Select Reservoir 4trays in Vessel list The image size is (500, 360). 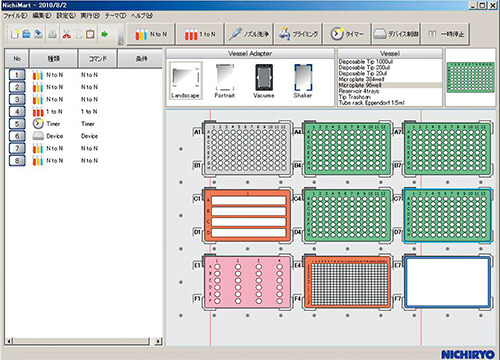(359, 91)
